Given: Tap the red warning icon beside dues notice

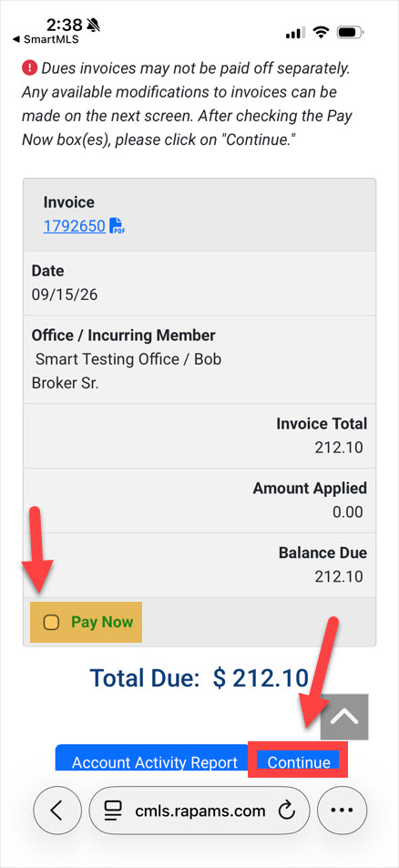Looking at the screenshot, I should pyautogui.click(x=29, y=68).
